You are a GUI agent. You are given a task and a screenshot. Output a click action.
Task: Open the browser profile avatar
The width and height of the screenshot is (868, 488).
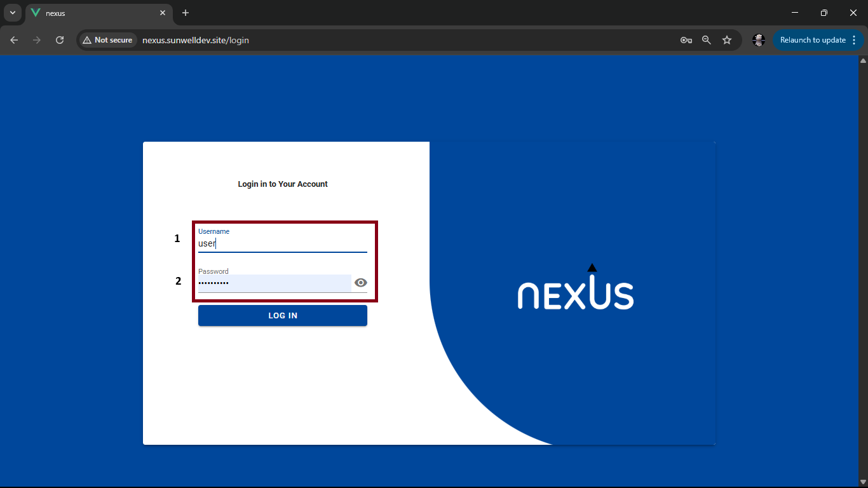click(759, 40)
